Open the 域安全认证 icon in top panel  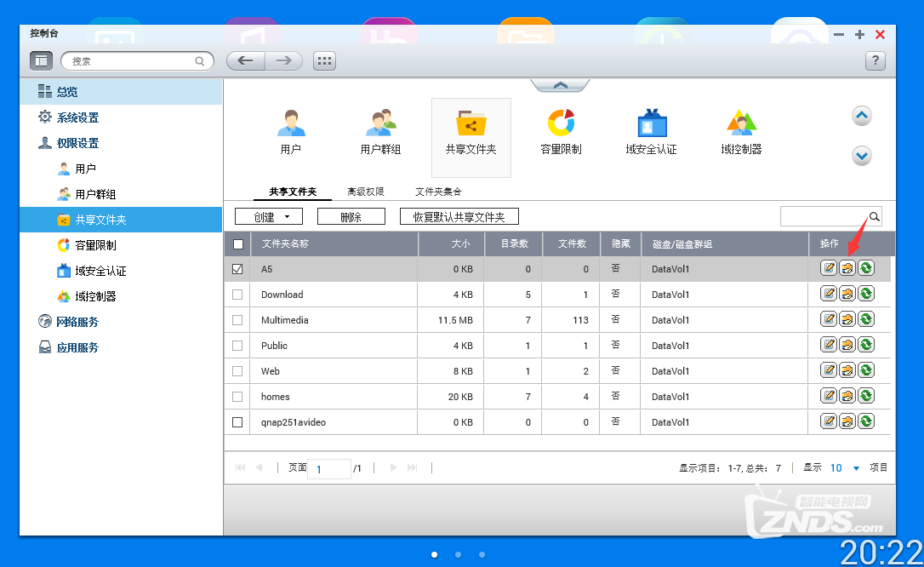click(651, 132)
